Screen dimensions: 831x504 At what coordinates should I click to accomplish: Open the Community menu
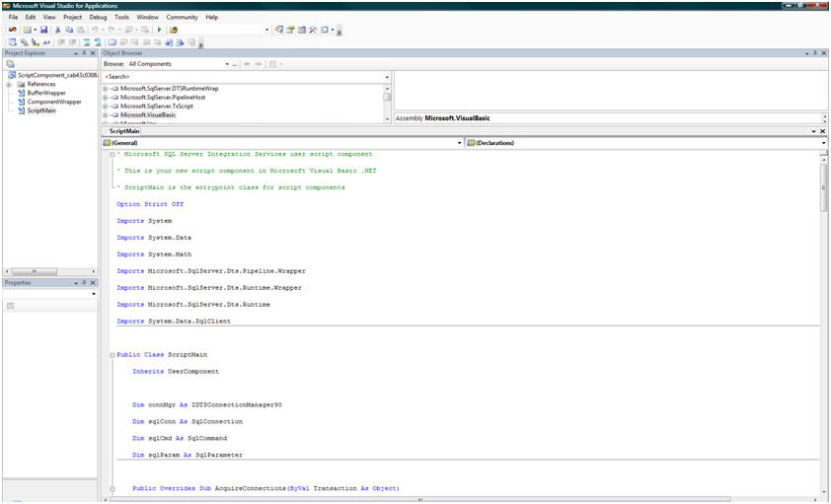(182, 18)
